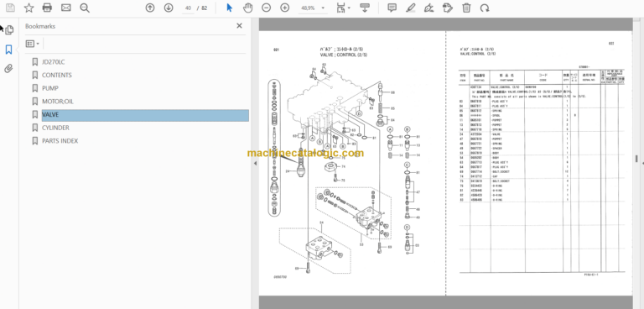This screenshot has height=309, width=644.
Task: Open the bookmarks options dropdown menu
Action: click(33, 43)
